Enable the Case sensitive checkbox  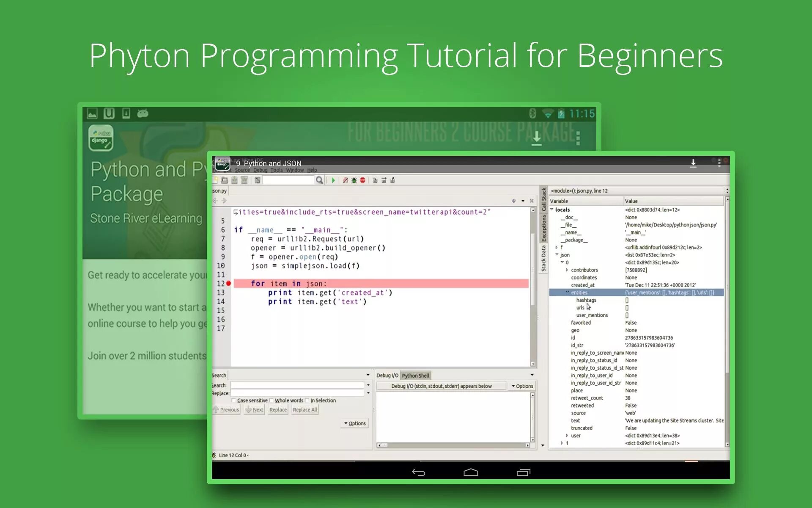pyautogui.click(x=234, y=400)
